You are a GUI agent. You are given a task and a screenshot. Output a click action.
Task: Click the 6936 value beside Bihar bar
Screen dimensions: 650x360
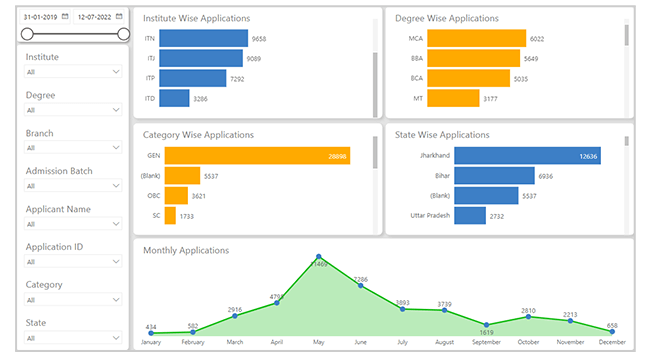coord(546,176)
